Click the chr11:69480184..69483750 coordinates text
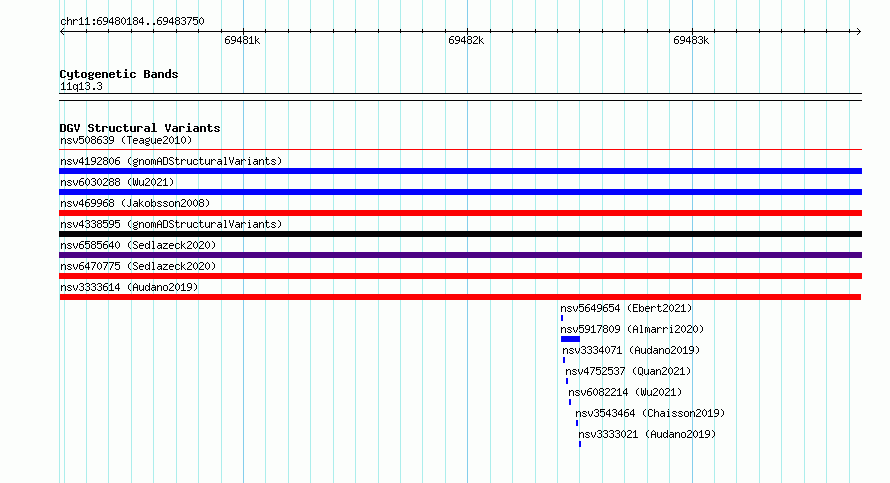Screen dimensions: 890x483 point(132,21)
